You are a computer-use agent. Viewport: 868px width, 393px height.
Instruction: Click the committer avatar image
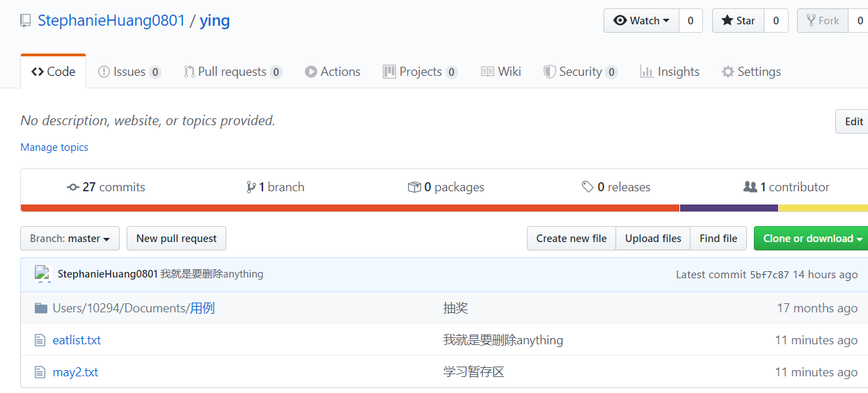[x=43, y=274]
